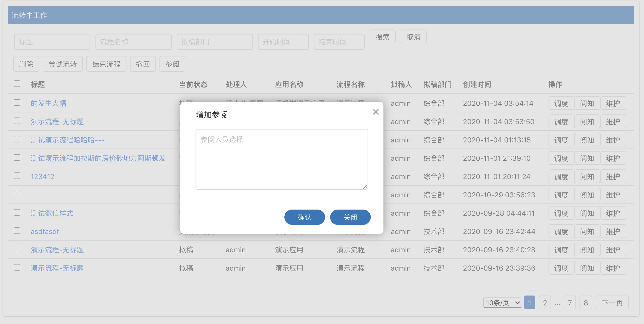Click 维护 for the 2020-11-01 20:11:24 row
Viewport: 644px width, 324px height.
point(613,176)
